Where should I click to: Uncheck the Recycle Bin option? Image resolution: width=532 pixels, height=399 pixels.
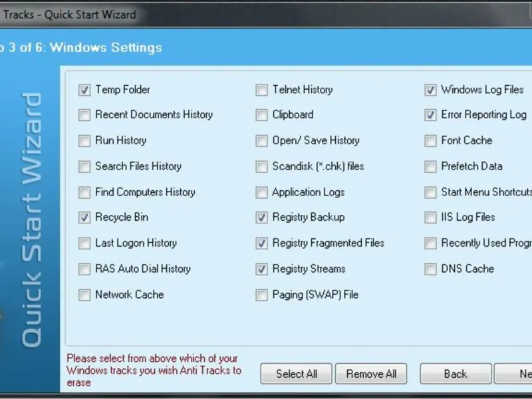(84, 217)
